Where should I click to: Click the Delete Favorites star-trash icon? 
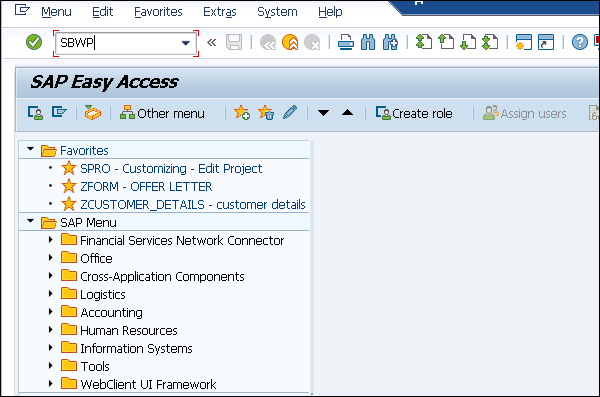(x=266, y=113)
